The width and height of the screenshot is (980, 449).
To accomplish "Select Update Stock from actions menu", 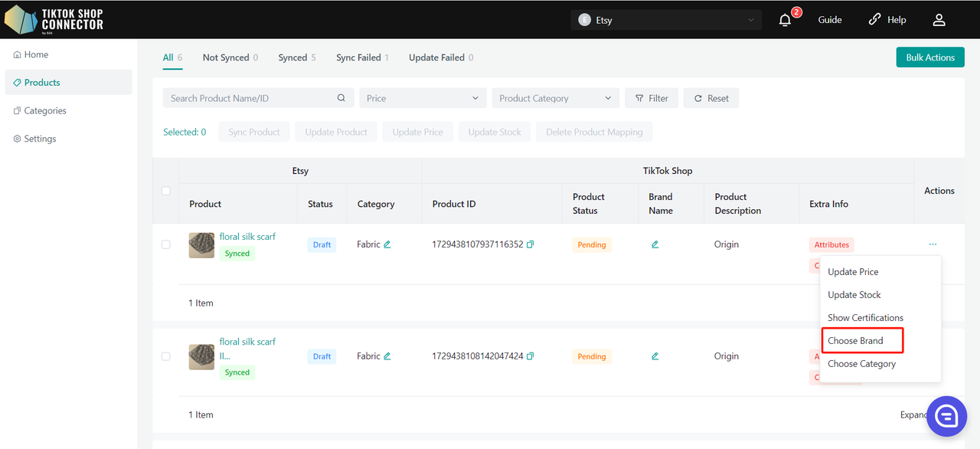I will pos(854,295).
